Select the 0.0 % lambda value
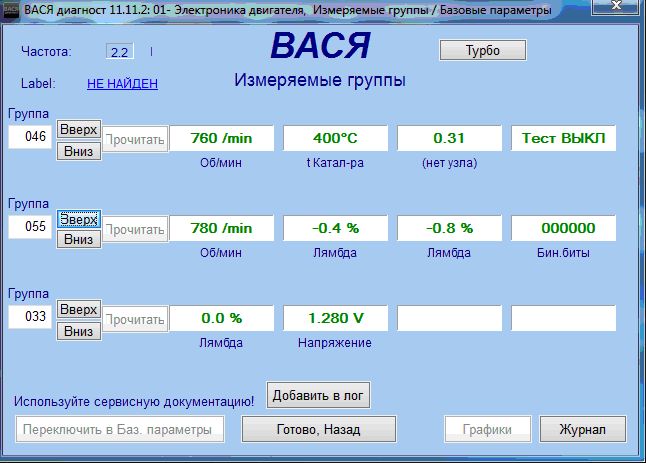This screenshot has width=646, height=463. point(222,318)
